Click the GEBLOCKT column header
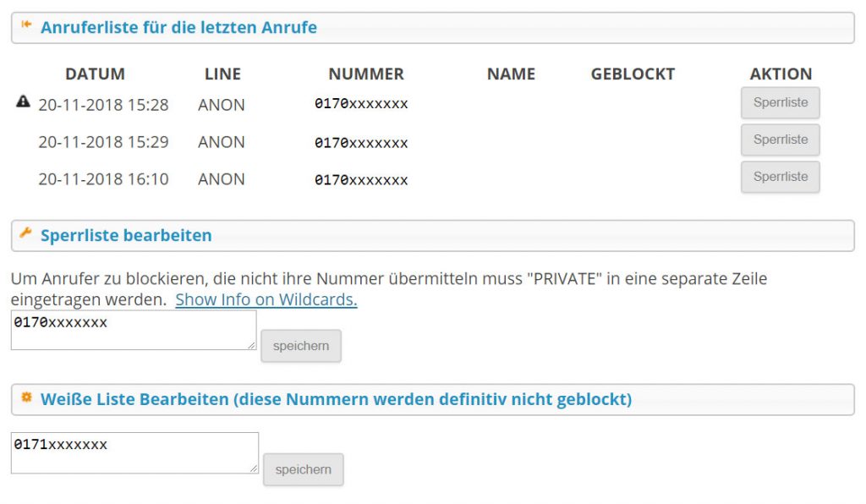Screen dimensions: 866x504 [x=633, y=74]
